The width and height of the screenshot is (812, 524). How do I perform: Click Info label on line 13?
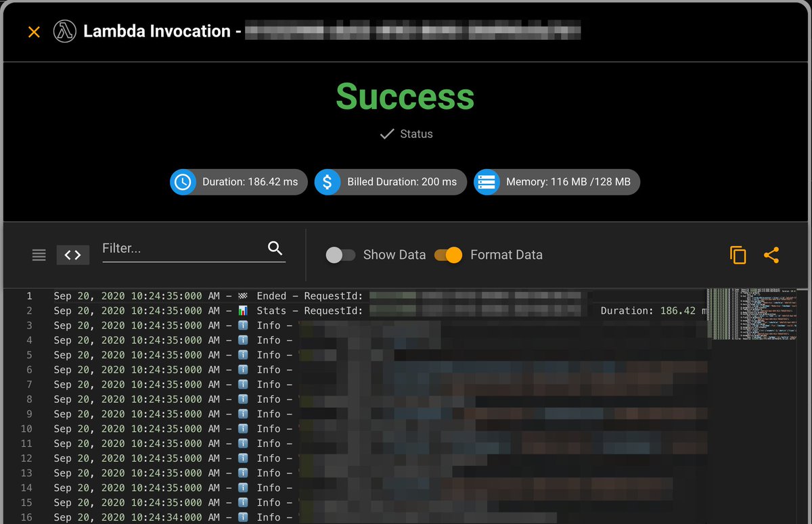point(269,473)
